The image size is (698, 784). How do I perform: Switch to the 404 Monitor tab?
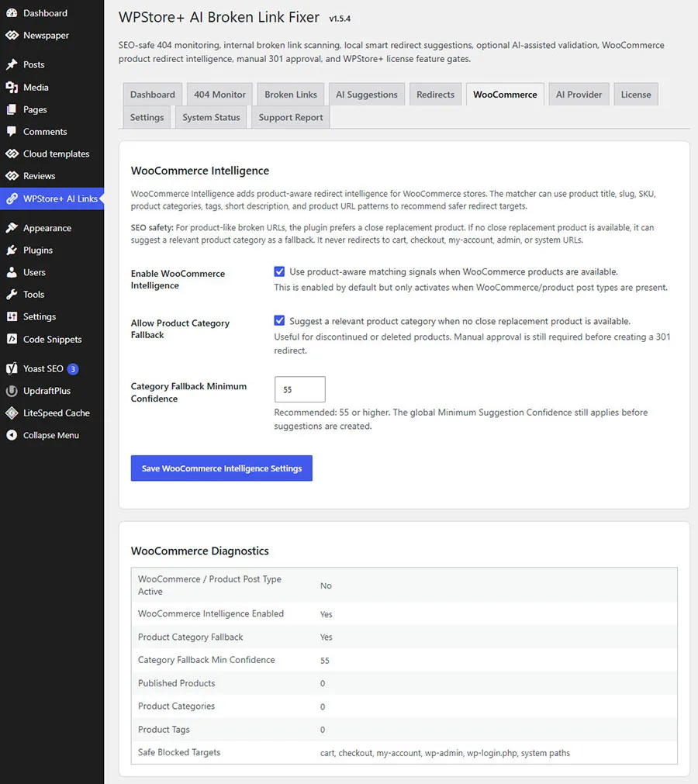tap(219, 95)
